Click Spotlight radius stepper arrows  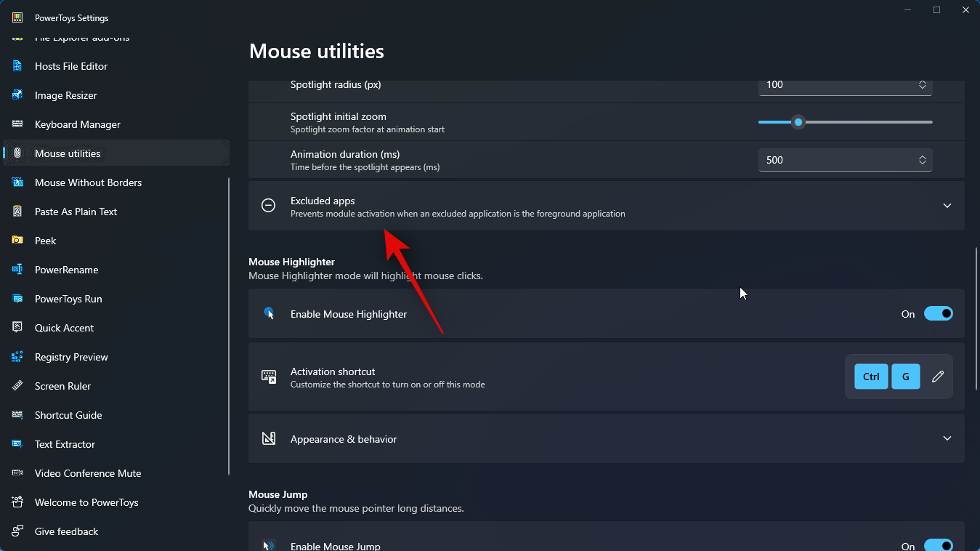pyautogui.click(x=922, y=84)
